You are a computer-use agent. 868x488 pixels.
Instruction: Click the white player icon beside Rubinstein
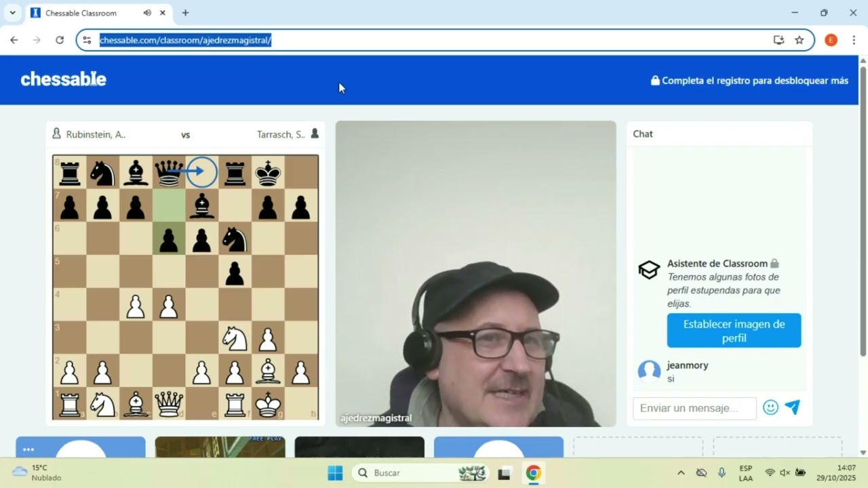(x=56, y=134)
